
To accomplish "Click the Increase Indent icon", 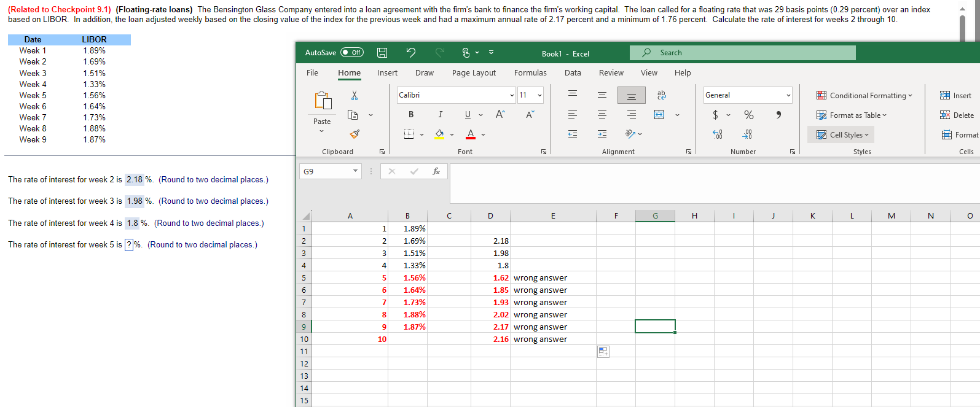I will [x=602, y=134].
